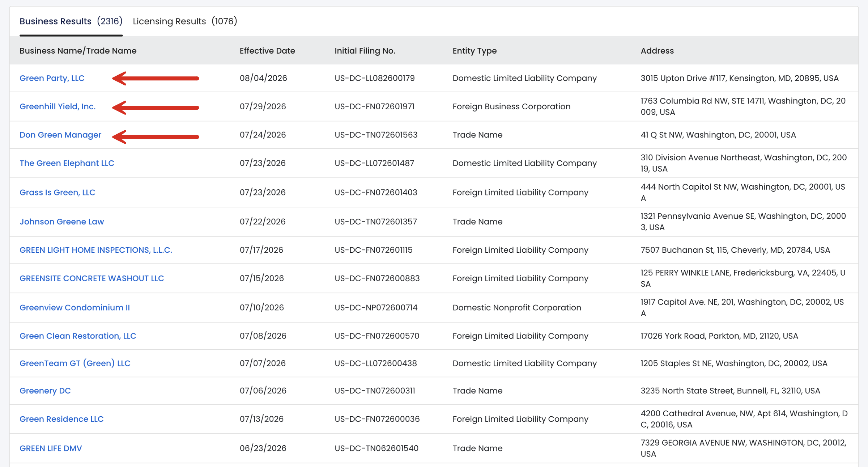Click filing number US-DC-FN072600883
This screenshot has width=868, height=467.
[377, 278]
